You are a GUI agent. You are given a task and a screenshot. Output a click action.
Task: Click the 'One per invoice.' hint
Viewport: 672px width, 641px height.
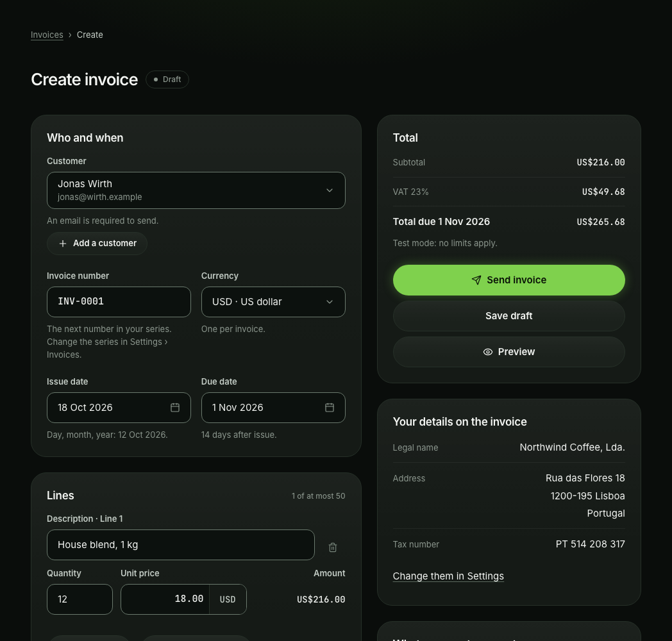tap(233, 329)
